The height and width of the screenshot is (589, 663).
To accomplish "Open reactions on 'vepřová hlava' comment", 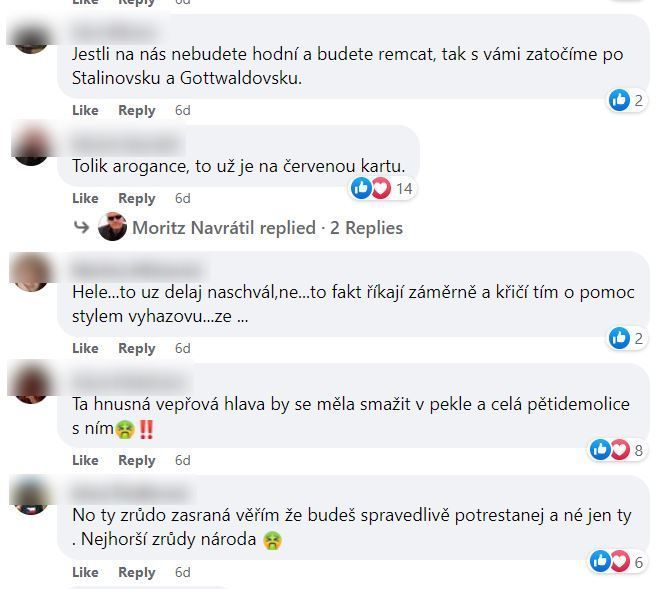I will [x=618, y=450].
